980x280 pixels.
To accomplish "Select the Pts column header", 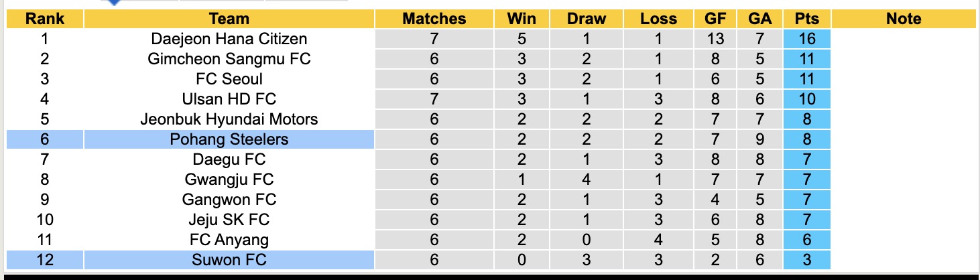I will point(806,19).
